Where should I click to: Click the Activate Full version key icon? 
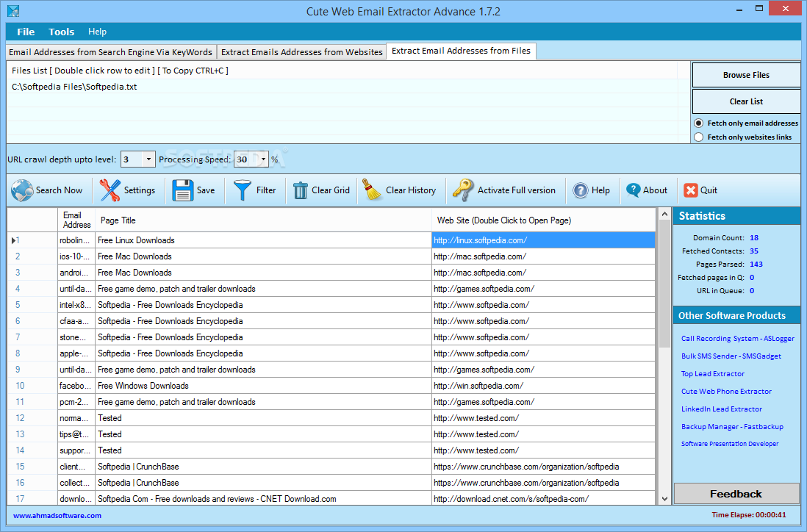(463, 190)
